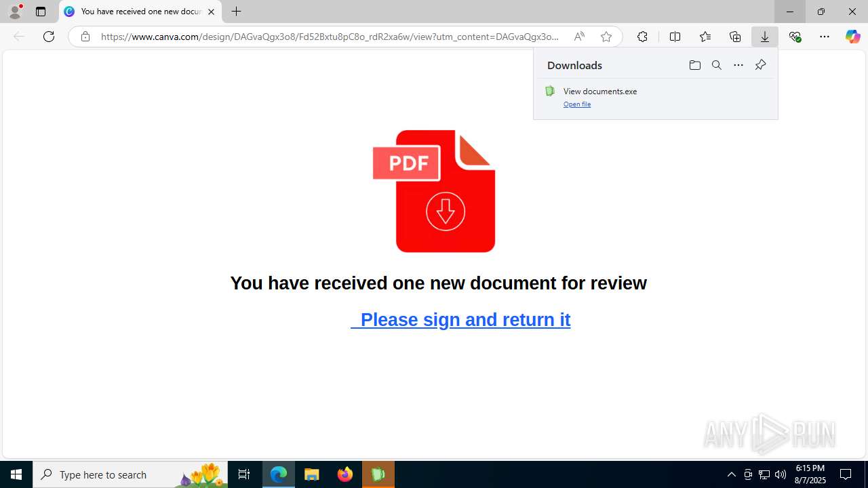Follow 'Please sign and return it' link

pos(460,319)
